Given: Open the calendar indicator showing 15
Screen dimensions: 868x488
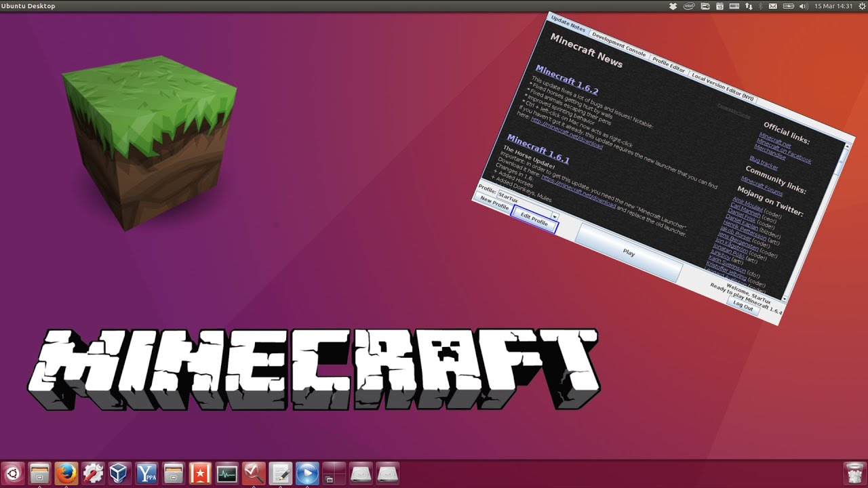Looking at the screenshot, I should 719,6.
